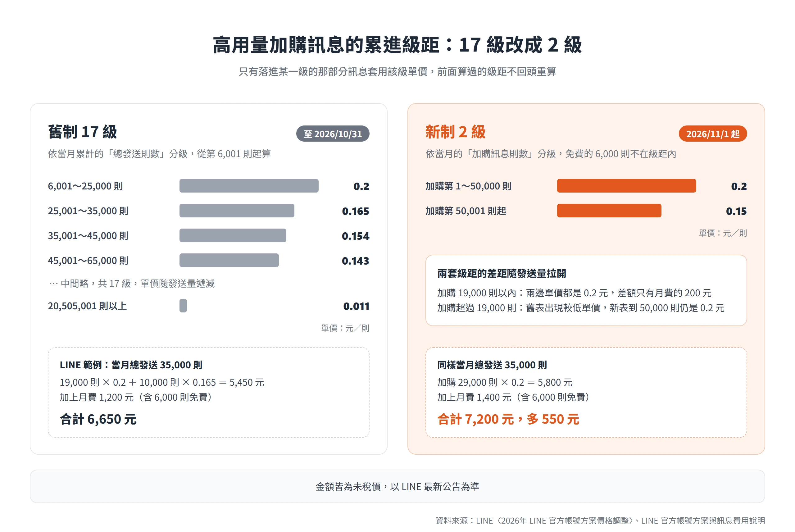Click the 舊制 17 級 heading
The image size is (795, 532).
[82, 132]
